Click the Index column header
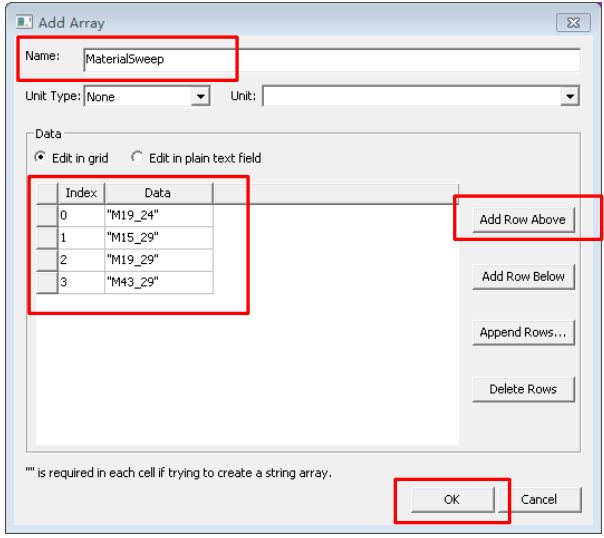This screenshot has height=538, width=604. [81, 193]
